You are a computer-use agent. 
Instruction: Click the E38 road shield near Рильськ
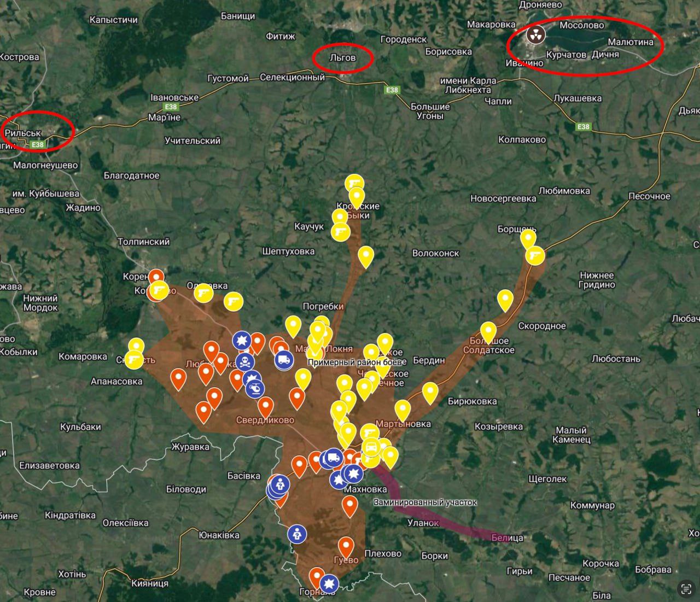coord(37,145)
